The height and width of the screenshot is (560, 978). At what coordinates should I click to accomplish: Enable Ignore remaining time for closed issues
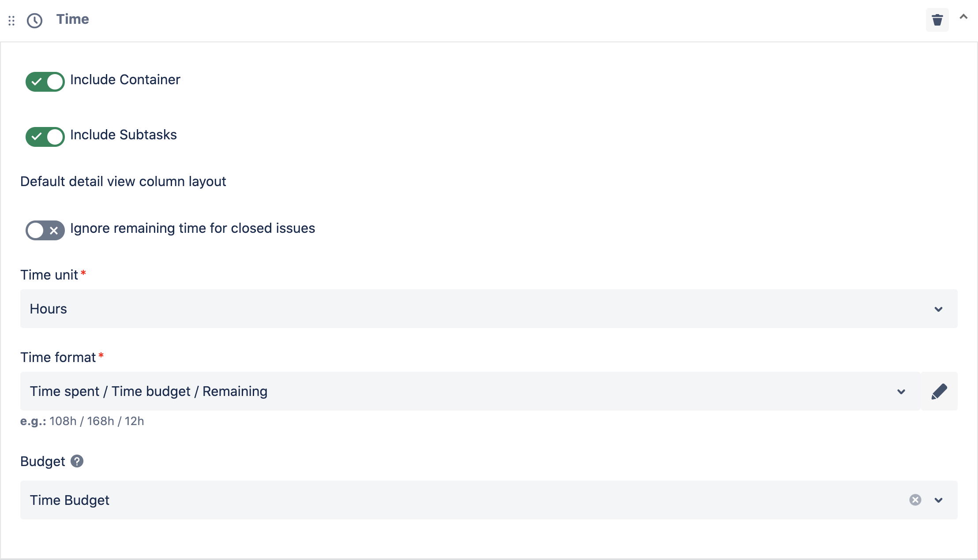pos(45,230)
